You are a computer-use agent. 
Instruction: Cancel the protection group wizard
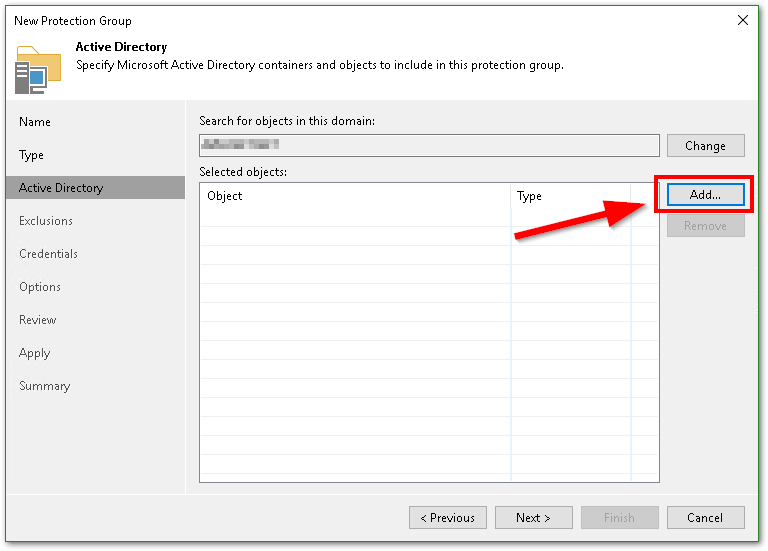[706, 518]
